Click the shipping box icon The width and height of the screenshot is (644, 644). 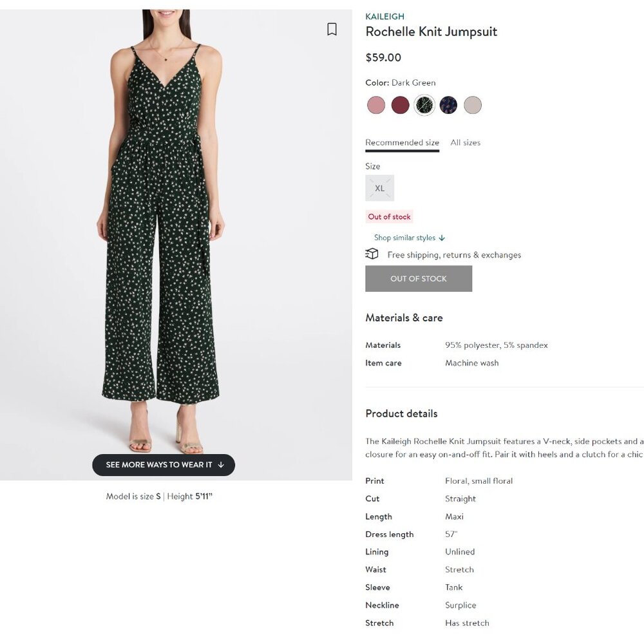pyautogui.click(x=372, y=254)
